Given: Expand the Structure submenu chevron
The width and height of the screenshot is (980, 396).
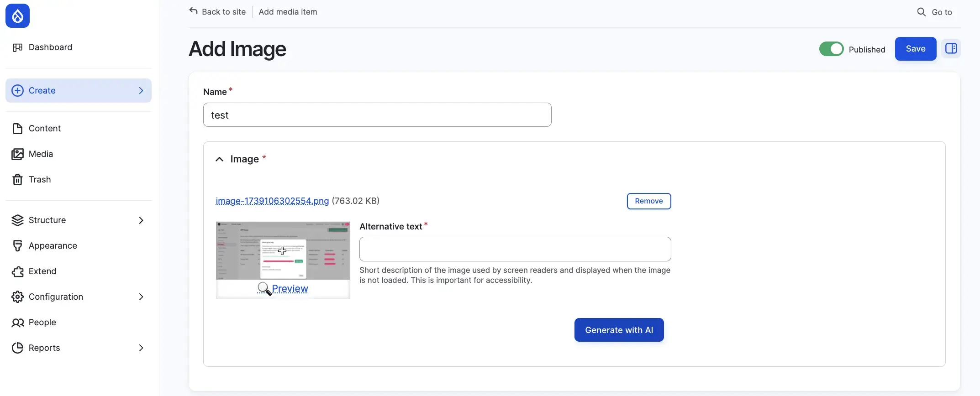Looking at the screenshot, I should click(x=141, y=220).
